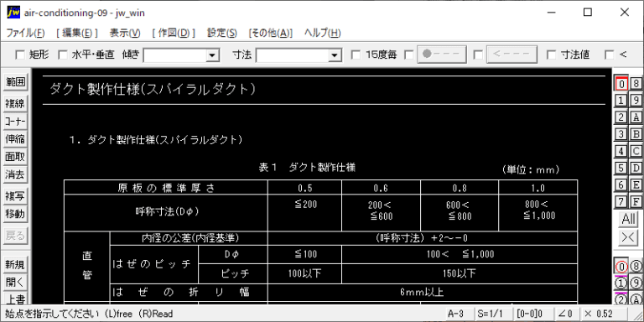Image resolution: width=644 pixels, height=322 pixels.
Task: Select square layer button 4
Action: click(621, 151)
